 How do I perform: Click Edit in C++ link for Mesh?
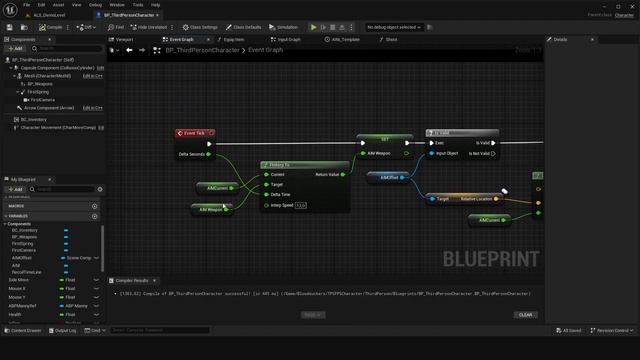[92, 76]
